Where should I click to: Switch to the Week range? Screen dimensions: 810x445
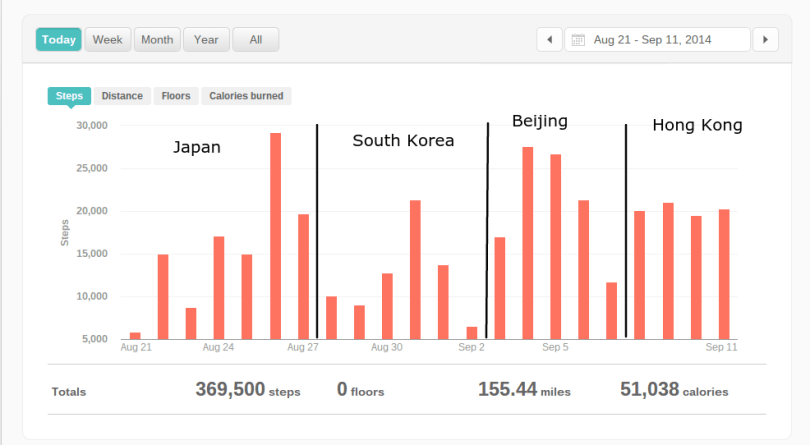[107, 40]
